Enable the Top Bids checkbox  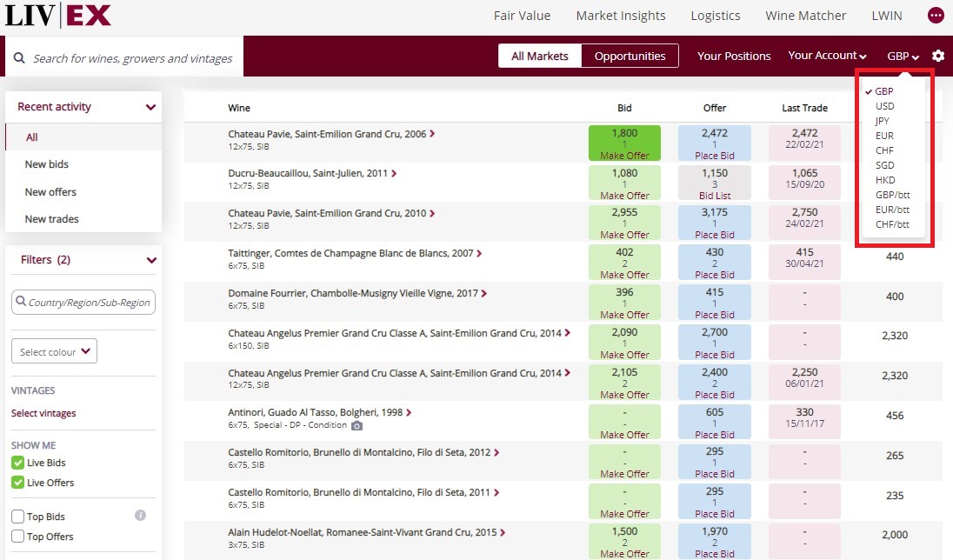17,517
